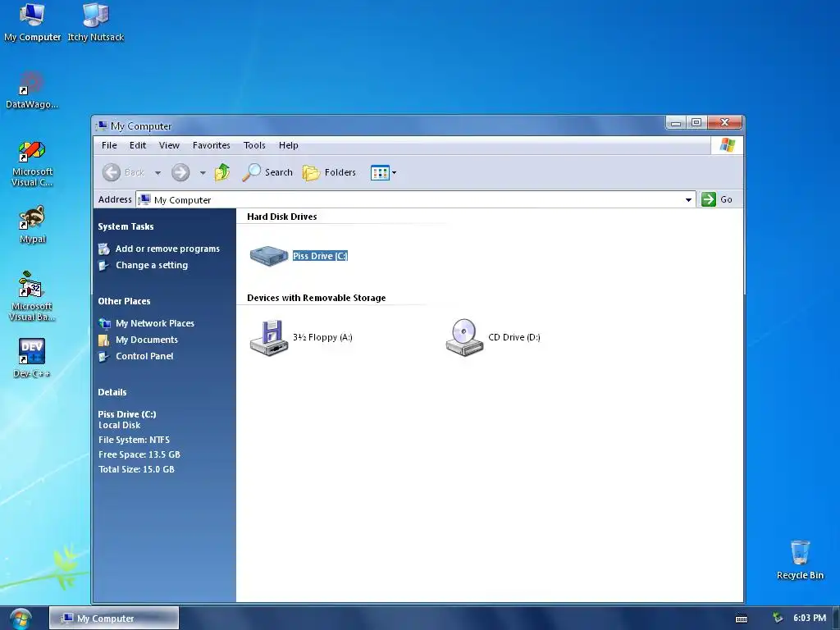Click the keyboard tray icon

point(742,619)
